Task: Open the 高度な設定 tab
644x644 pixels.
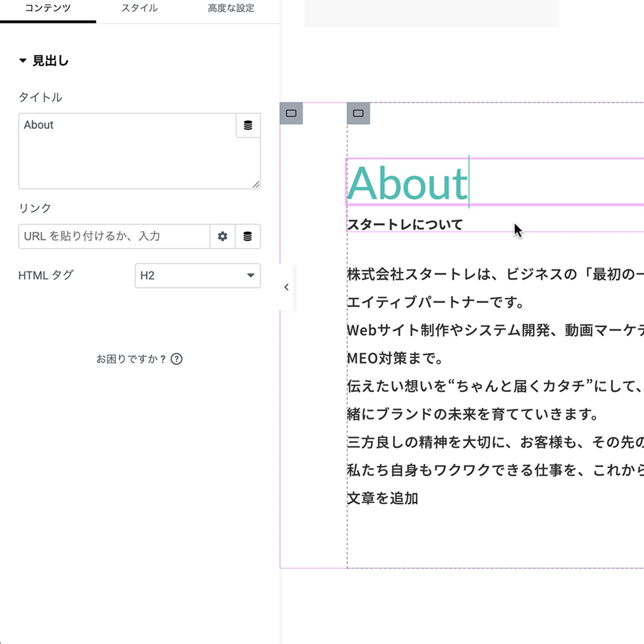Action: pyautogui.click(x=231, y=8)
